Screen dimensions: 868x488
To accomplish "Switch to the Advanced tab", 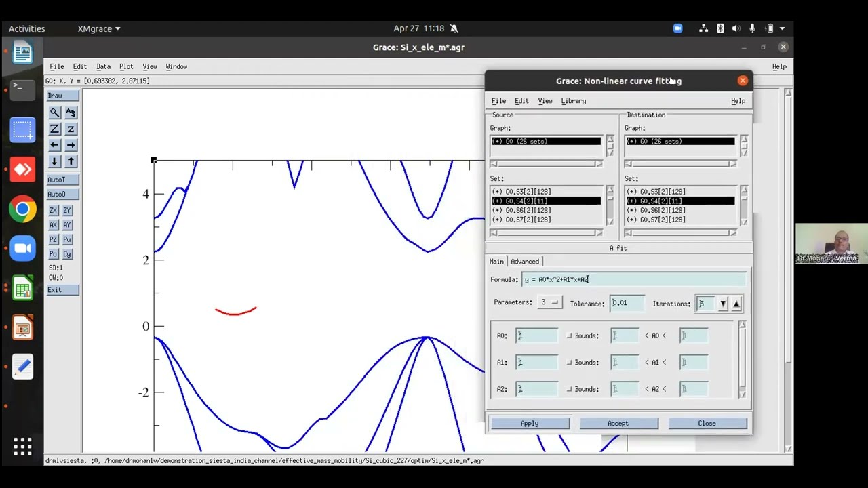I will (x=525, y=262).
